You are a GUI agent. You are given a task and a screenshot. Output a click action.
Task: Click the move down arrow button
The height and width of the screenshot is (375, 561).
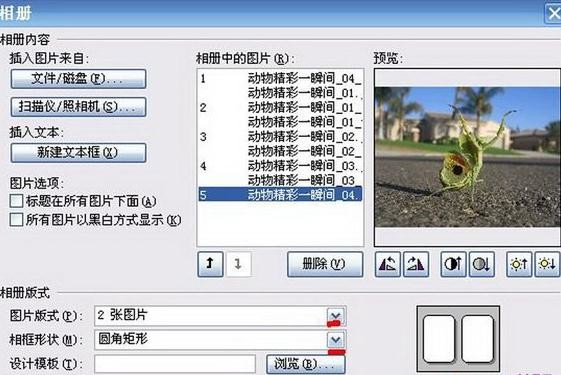(238, 264)
